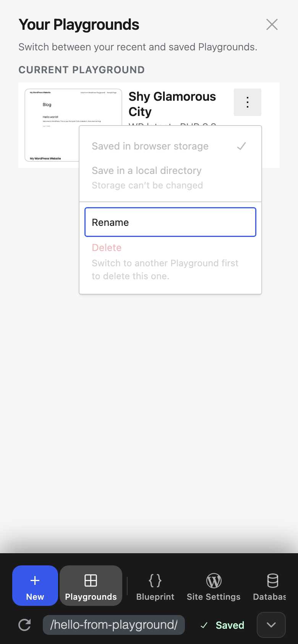298x644 pixels.
Task: Click the checkmark next to browser storage
Action: pyautogui.click(x=241, y=146)
